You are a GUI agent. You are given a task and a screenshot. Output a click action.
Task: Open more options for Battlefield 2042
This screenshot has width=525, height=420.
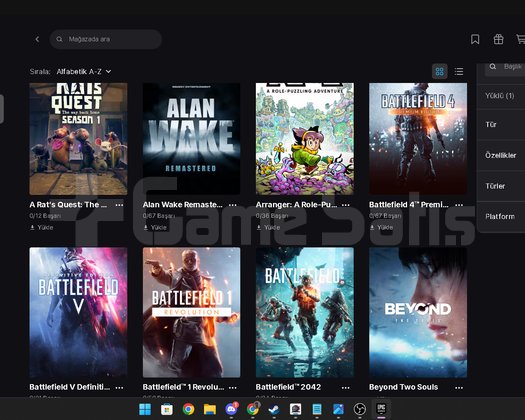point(346,388)
